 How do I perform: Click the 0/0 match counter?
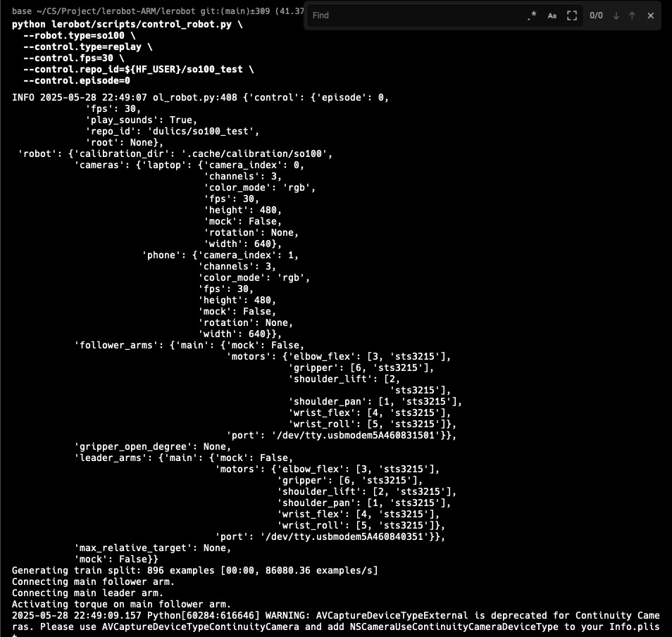[x=595, y=15]
